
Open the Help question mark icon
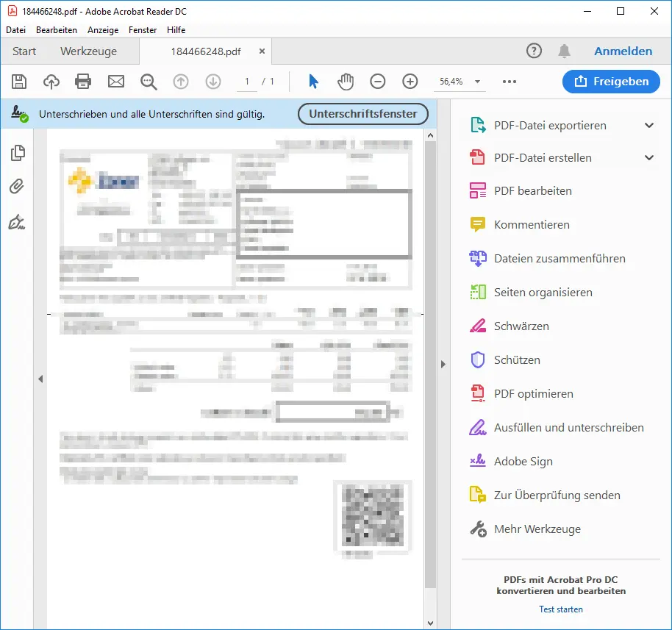[534, 51]
